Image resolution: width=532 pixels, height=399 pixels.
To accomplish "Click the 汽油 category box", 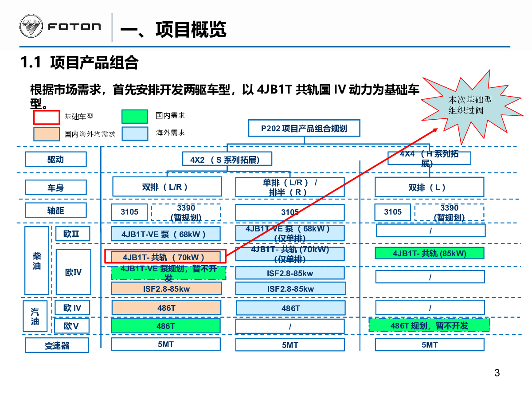I will coord(35,317).
